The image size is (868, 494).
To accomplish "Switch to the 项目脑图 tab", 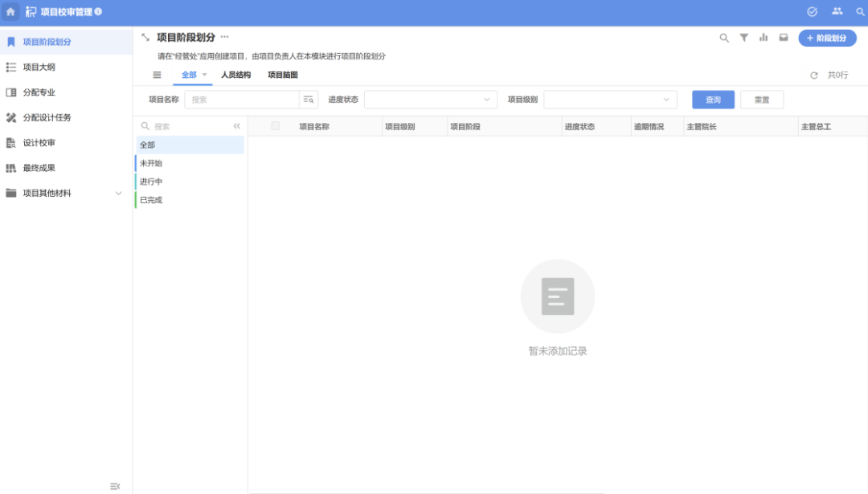I will coord(283,75).
